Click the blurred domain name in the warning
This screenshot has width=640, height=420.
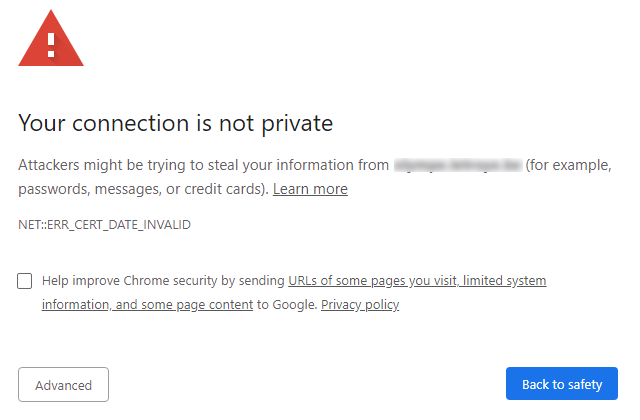click(458, 165)
